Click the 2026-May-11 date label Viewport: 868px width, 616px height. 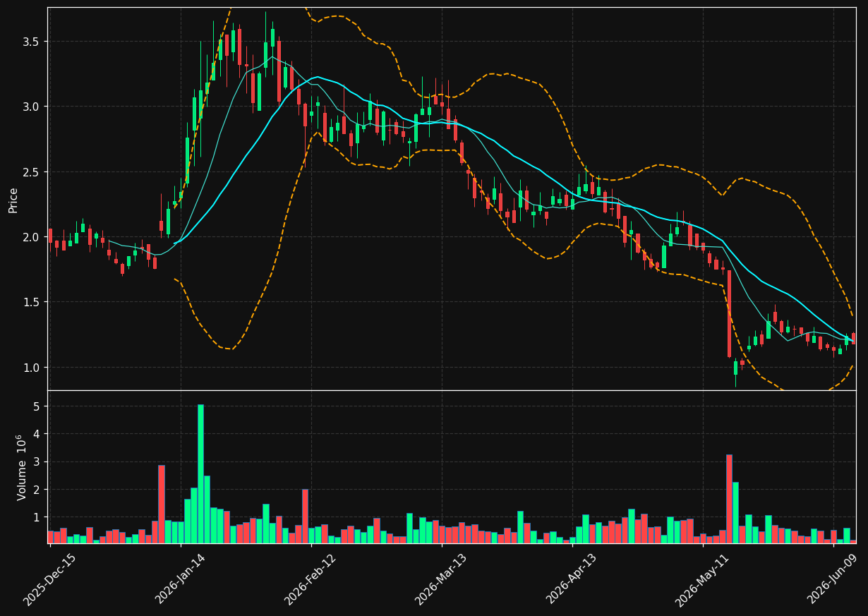702,579
